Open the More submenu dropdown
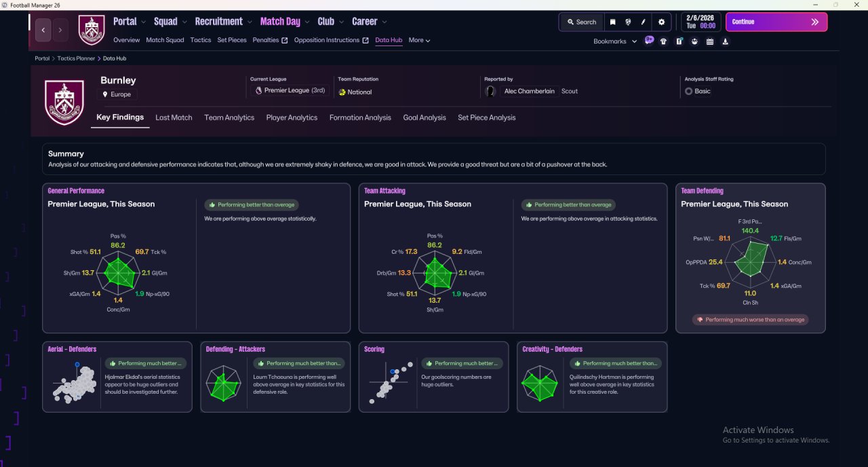 click(419, 40)
